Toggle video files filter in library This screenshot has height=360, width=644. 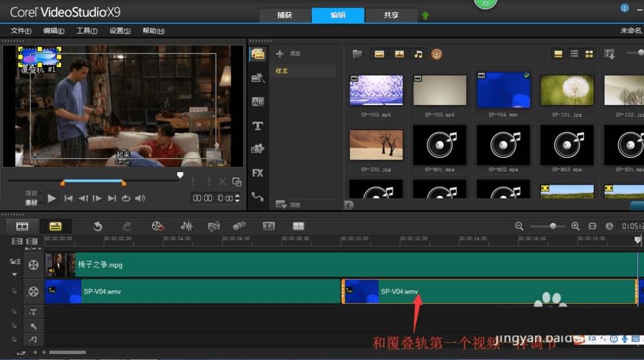pyautogui.click(x=379, y=54)
